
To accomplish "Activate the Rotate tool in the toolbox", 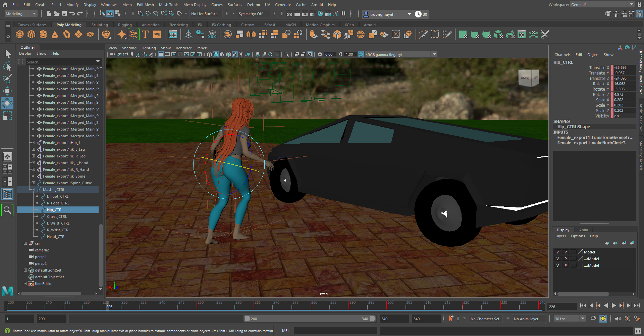I will (x=7, y=103).
